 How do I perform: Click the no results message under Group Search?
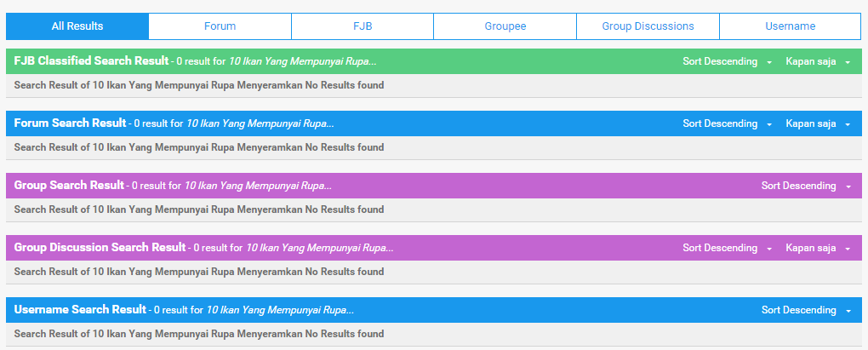pyautogui.click(x=199, y=209)
